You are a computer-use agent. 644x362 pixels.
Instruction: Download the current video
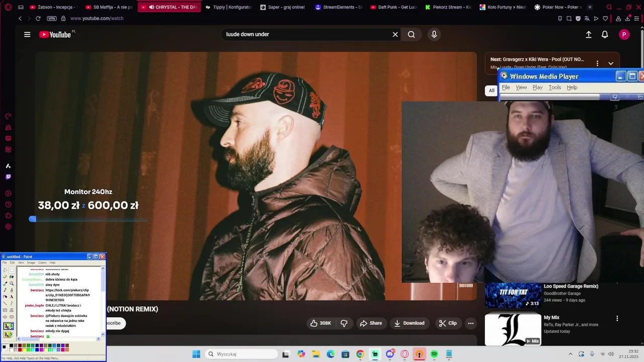click(x=409, y=323)
